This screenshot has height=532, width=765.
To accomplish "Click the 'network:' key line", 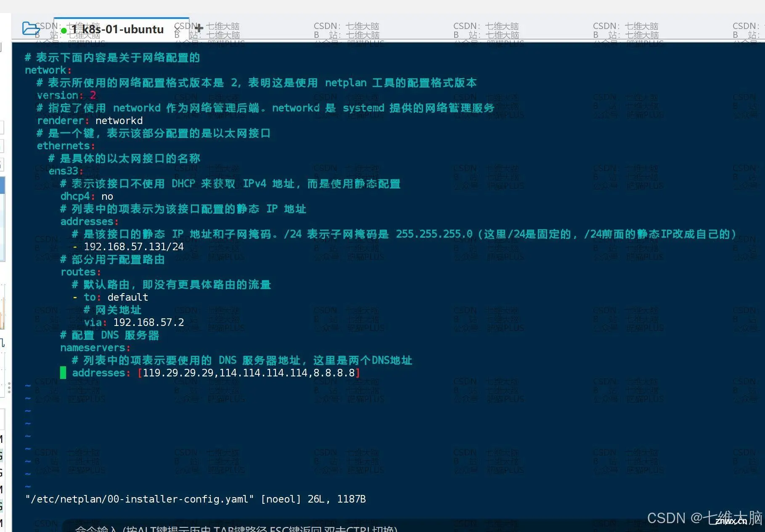I will [x=48, y=70].
